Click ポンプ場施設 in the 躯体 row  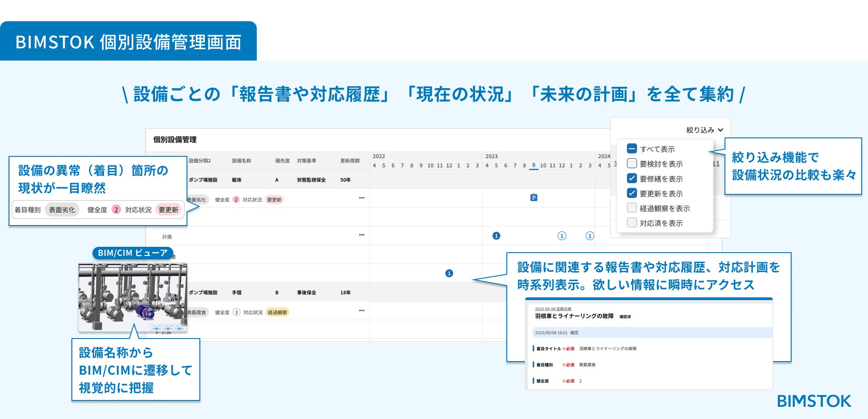coord(203,180)
